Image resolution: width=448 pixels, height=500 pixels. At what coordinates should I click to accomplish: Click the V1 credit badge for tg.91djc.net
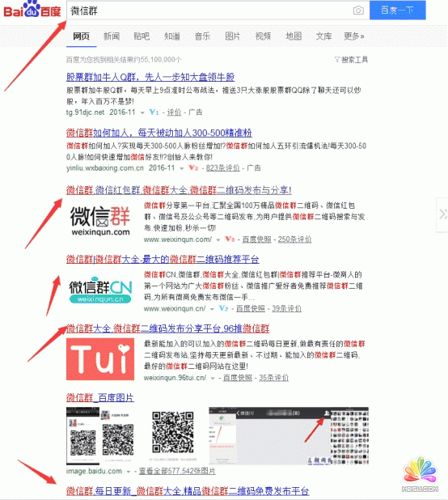154,112
